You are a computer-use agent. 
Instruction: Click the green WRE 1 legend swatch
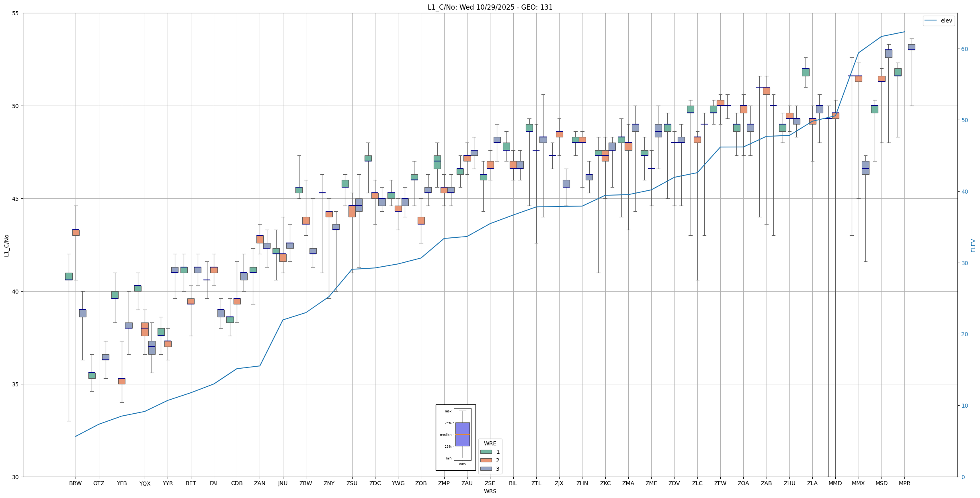pos(486,452)
